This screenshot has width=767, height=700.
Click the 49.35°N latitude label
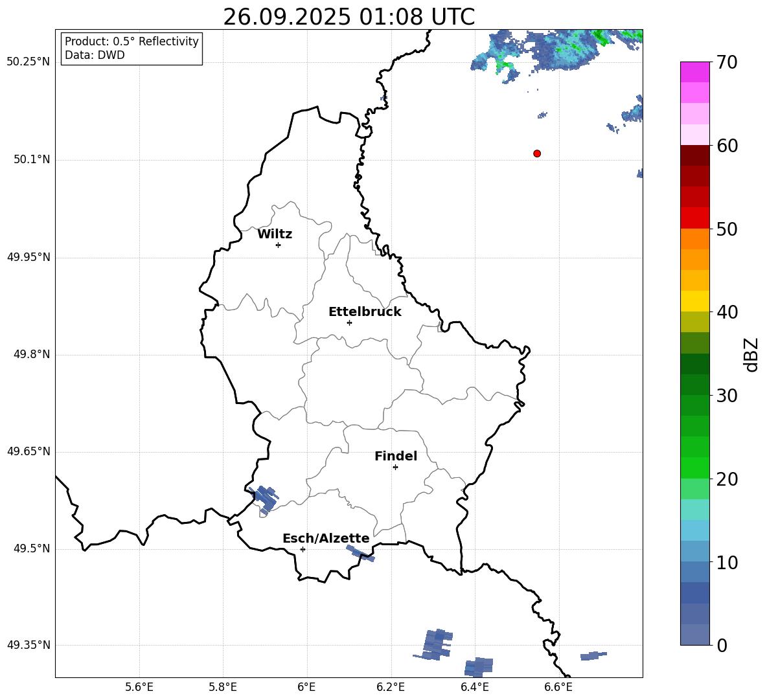click(x=29, y=645)
